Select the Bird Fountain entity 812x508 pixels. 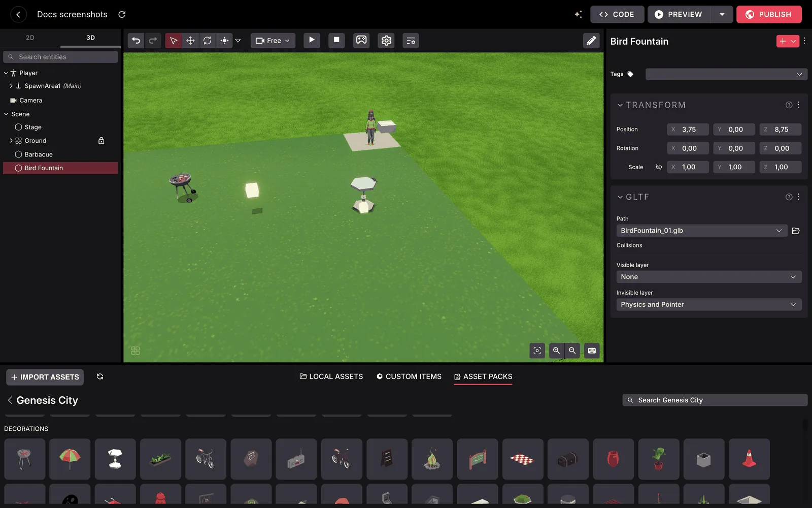pos(60,168)
